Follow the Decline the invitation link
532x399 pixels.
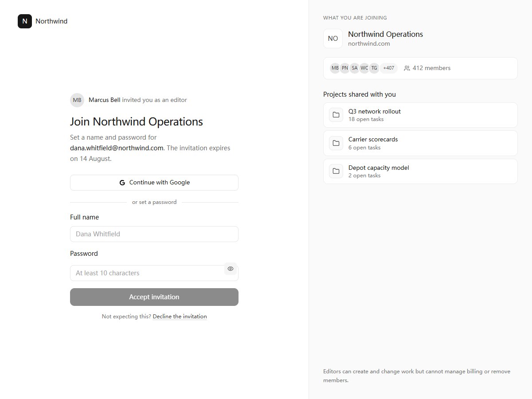click(x=180, y=317)
